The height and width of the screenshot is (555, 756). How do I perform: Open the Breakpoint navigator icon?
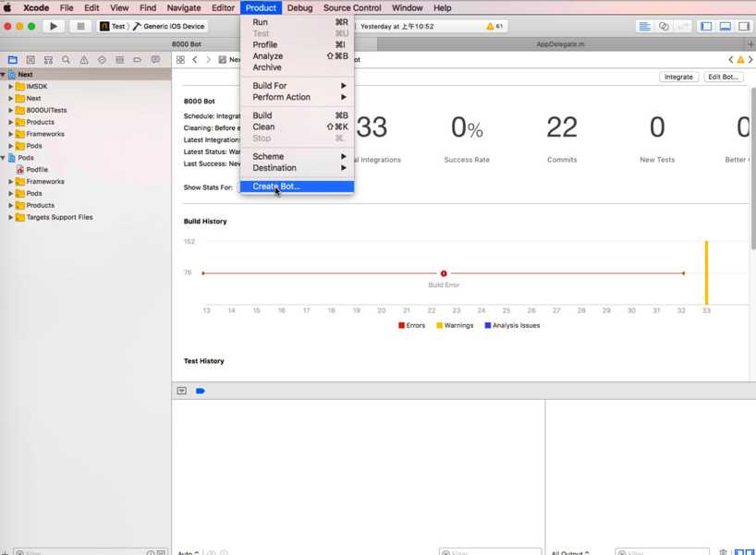coord(138,60)
